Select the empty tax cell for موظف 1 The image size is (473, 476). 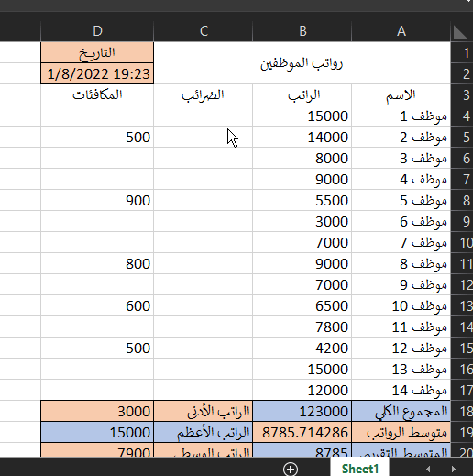pyautogui.click(x=203, y=116)
